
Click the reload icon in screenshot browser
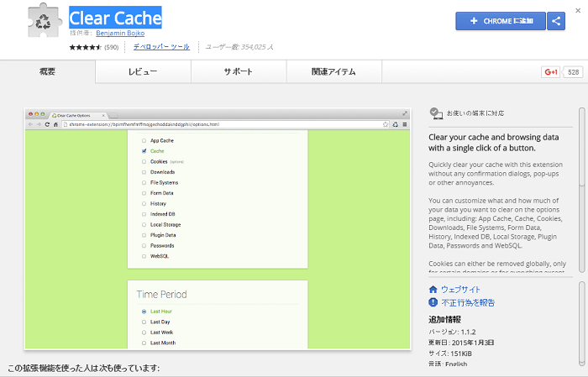(47, 124)
